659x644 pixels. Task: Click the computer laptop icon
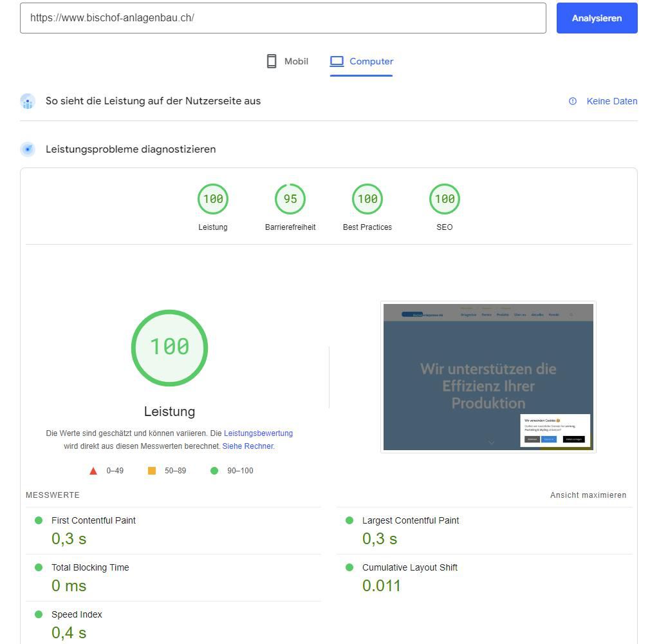pyautogui.click(x=337, y=61)
